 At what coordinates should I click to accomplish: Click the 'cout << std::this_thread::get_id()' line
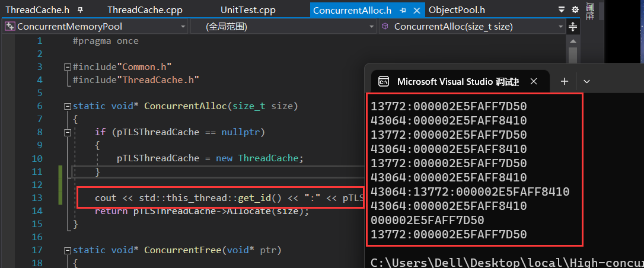pyautogui.click(x=229, y=198)
